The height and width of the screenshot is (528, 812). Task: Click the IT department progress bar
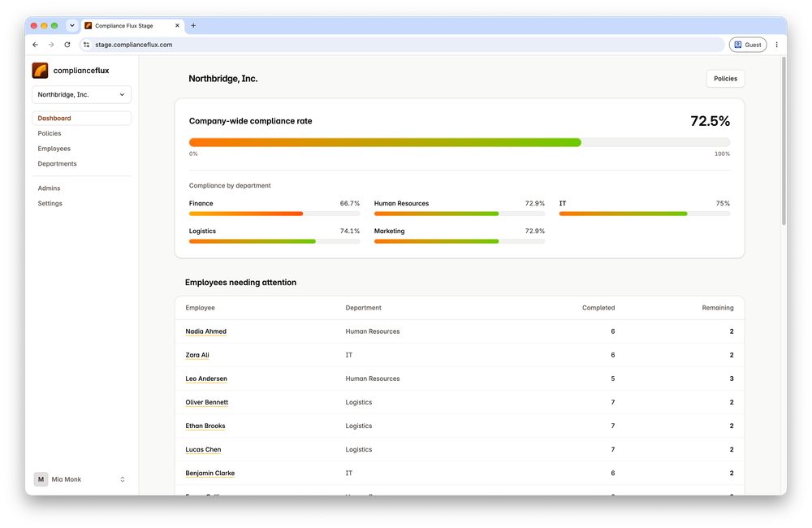[644, 214]
